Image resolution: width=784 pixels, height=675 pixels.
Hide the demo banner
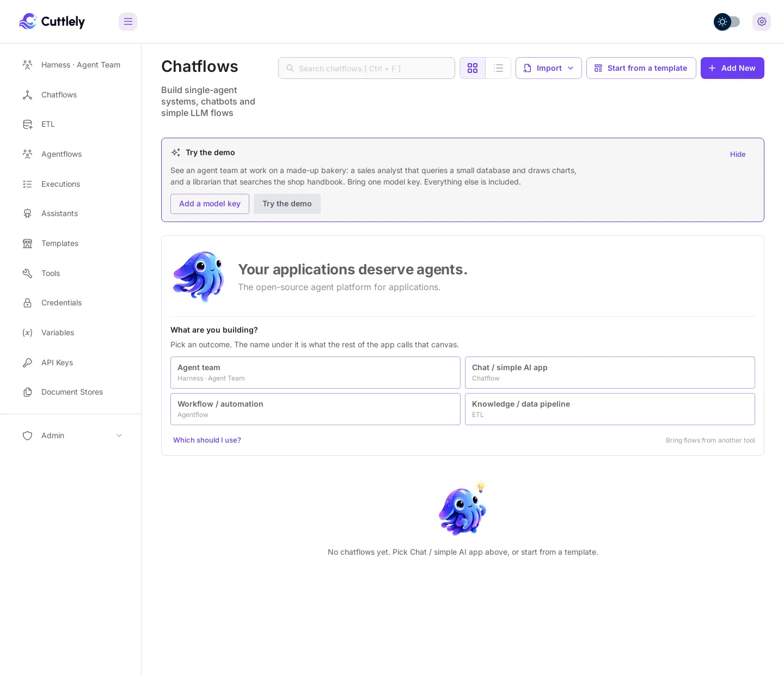click(x=738, y=154)
